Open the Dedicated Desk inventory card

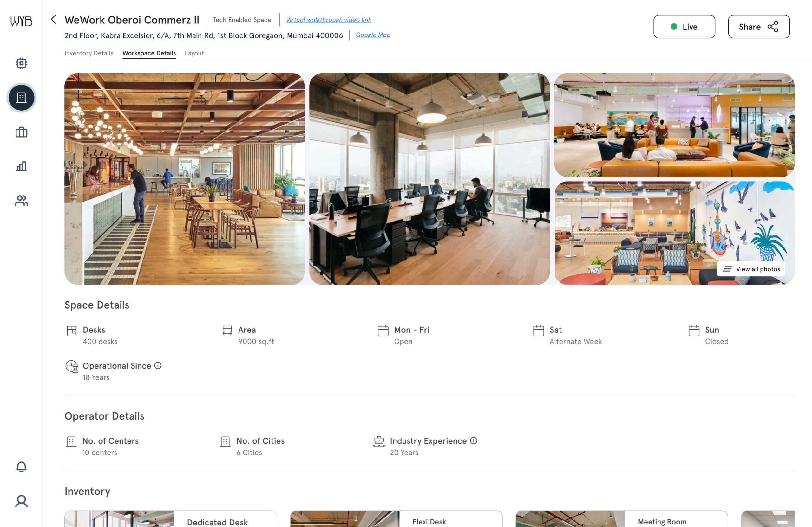coord(171,518)
